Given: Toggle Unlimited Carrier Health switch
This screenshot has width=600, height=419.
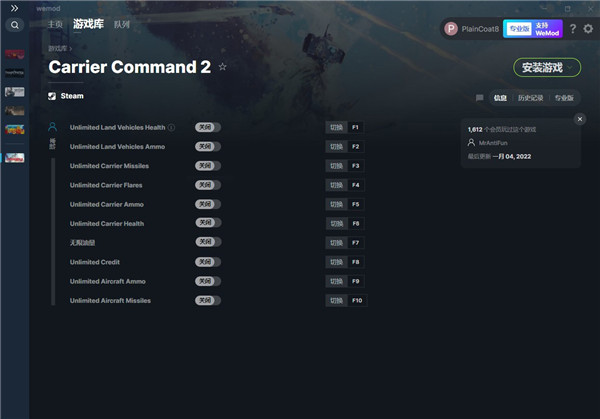Looking at the screenshot, I should tap(208, 223).
